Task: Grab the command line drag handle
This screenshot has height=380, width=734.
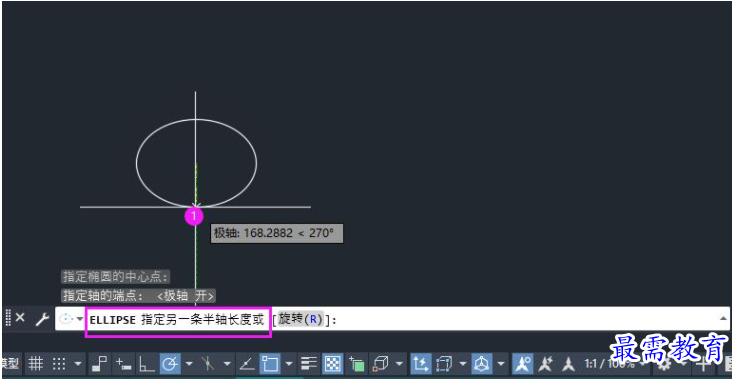Action: [x=7, y=318]
